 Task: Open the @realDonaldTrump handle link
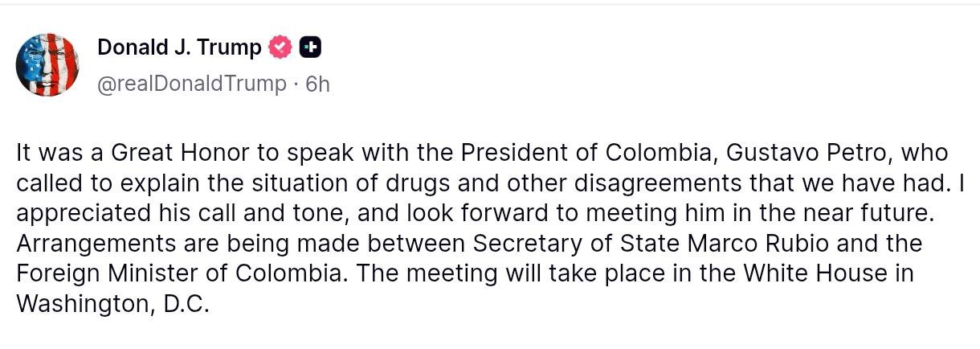click(x=191, y=84)
